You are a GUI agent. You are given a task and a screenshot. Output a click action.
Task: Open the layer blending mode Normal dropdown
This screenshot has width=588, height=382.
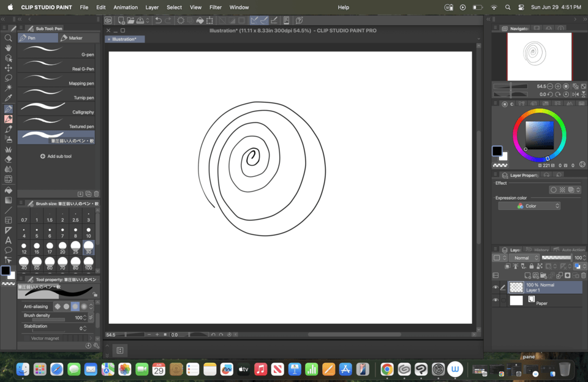pos(524,258)
